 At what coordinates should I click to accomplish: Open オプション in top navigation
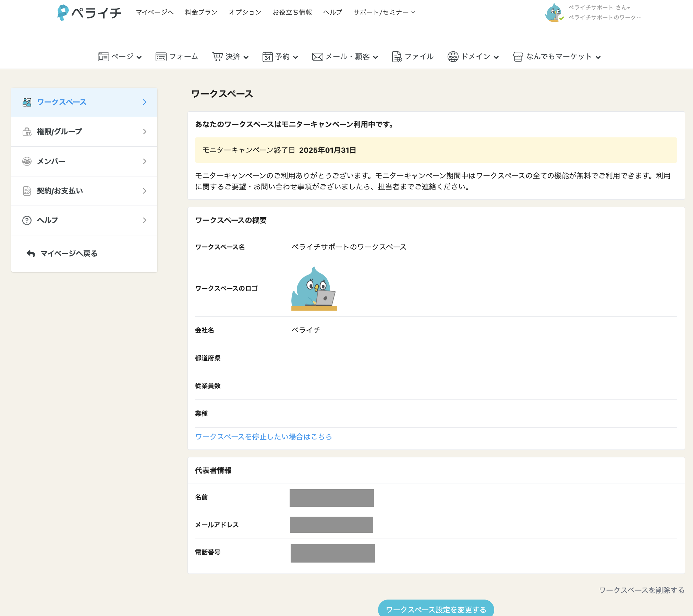click(x=245, y=12)
